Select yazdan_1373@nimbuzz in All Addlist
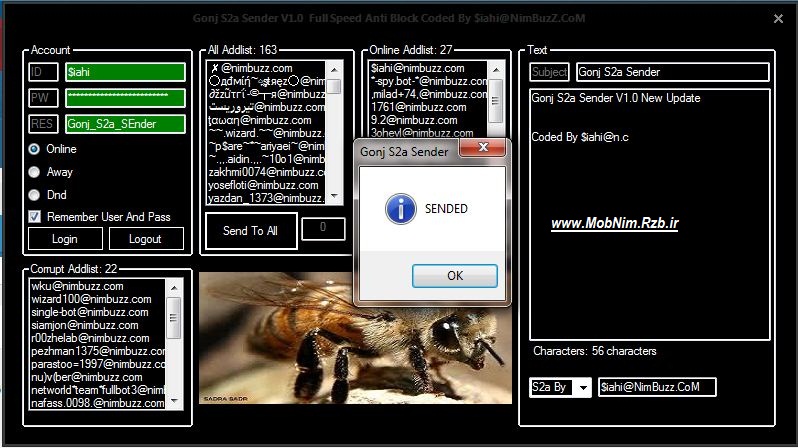798x448 pixels. pyautogui.click(x=266, y=198)
